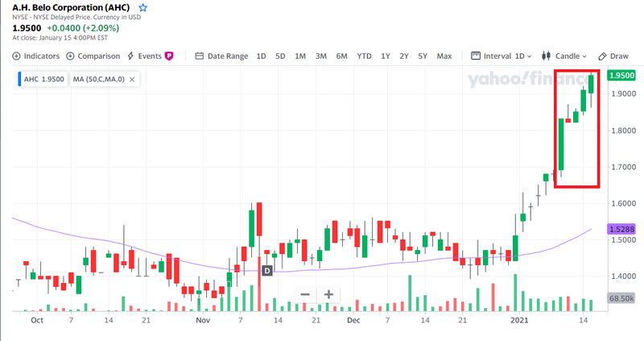Open the Draw tool

point(613,56)
